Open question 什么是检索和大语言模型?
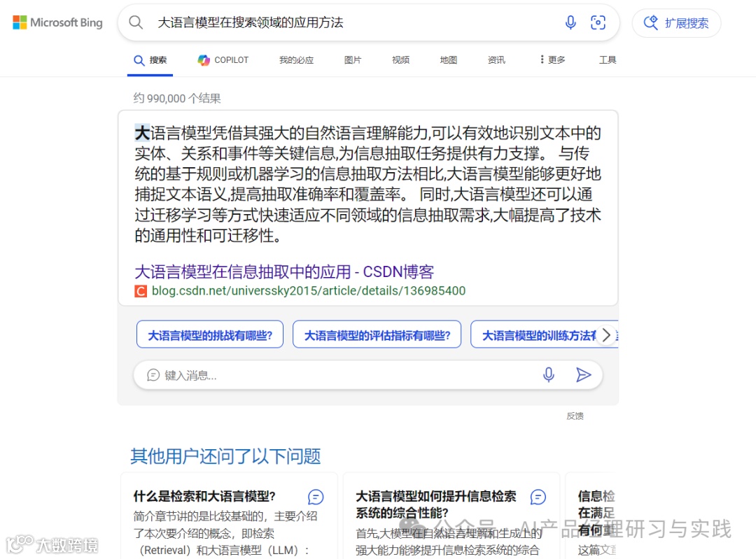This screenshot has width=756, height=559. 204,496
